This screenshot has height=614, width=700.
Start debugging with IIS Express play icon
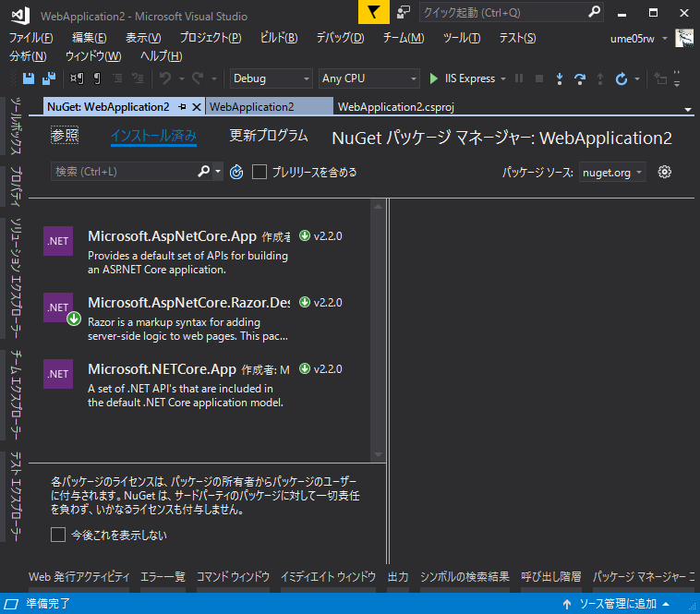click(433, 79)
